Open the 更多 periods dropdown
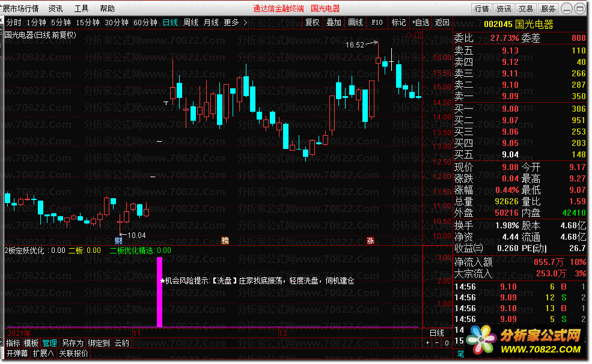Image resolution: width=592 pixels, height=364 pixels. pos(231,23)
